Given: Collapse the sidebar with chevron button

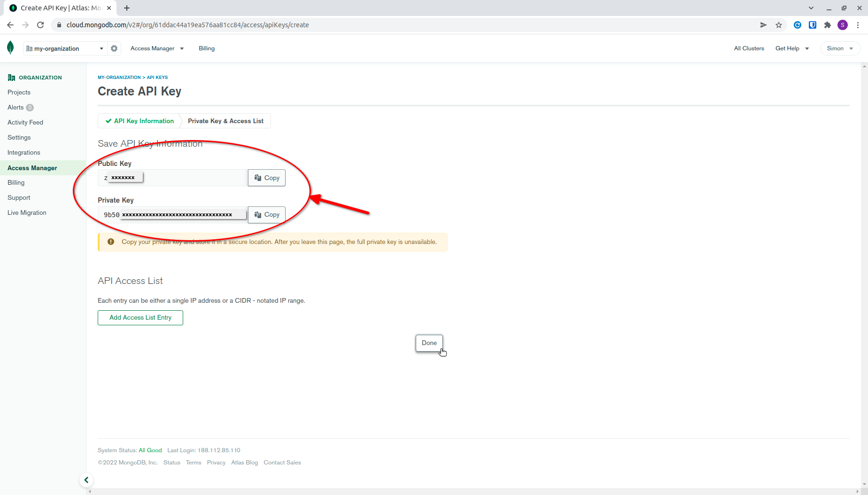Looking at the screenshot, I should tap(86, 480).
